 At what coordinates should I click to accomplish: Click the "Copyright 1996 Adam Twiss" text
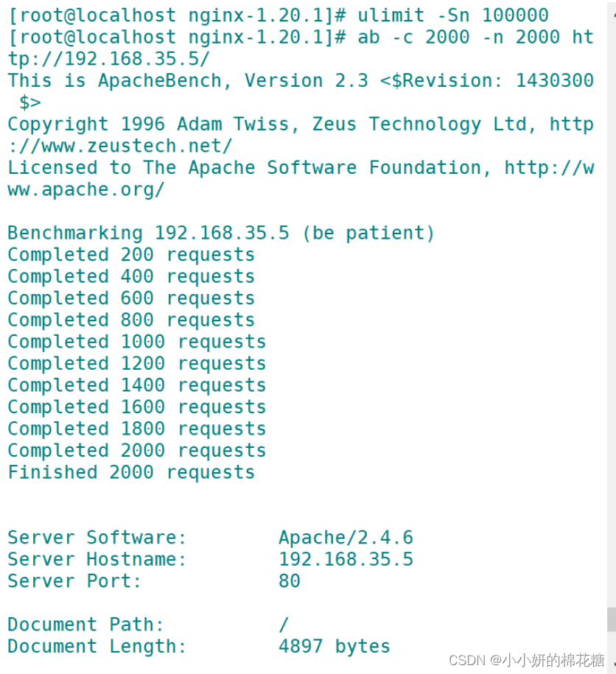pyautogui.click(x=147, y=124)
